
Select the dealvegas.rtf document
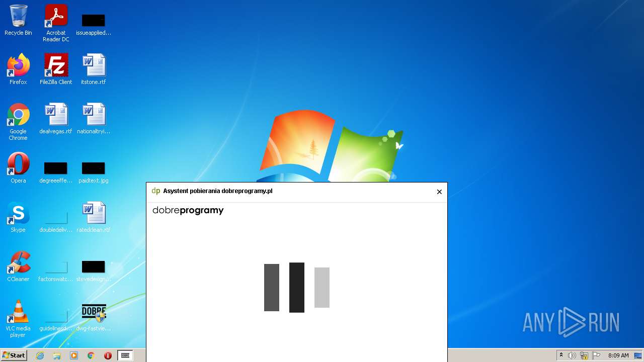coord(56,119)
